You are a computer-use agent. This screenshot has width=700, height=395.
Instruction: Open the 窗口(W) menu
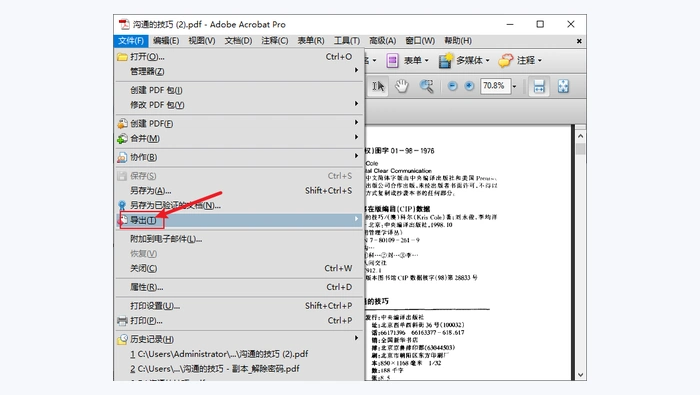tap(420, 41)
